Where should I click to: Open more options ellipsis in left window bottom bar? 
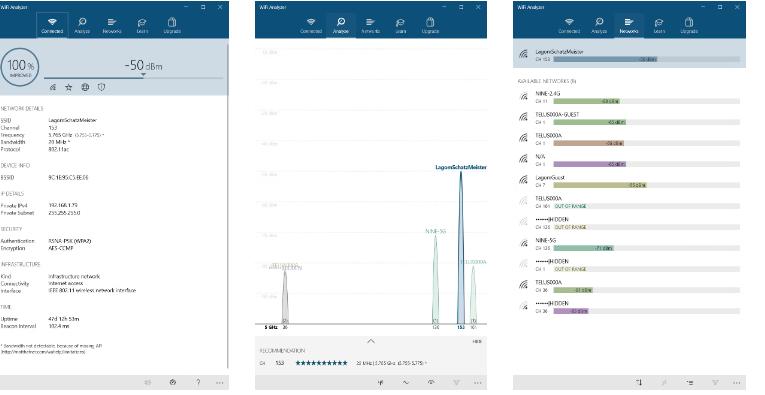click(220, 382)
